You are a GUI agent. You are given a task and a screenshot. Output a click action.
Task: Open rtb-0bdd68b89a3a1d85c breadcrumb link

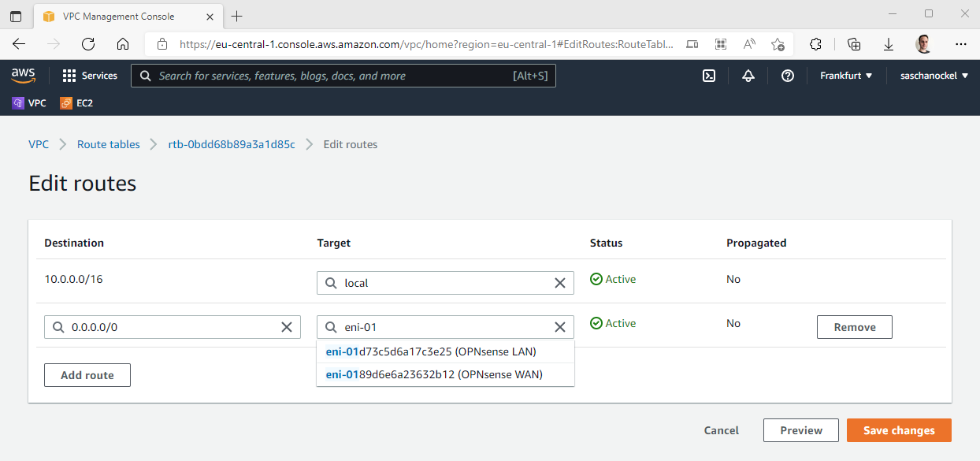[x=232, y=144]
